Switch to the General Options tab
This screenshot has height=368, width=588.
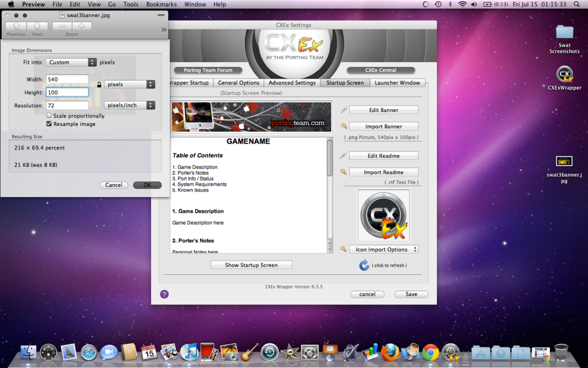[238, 83]
